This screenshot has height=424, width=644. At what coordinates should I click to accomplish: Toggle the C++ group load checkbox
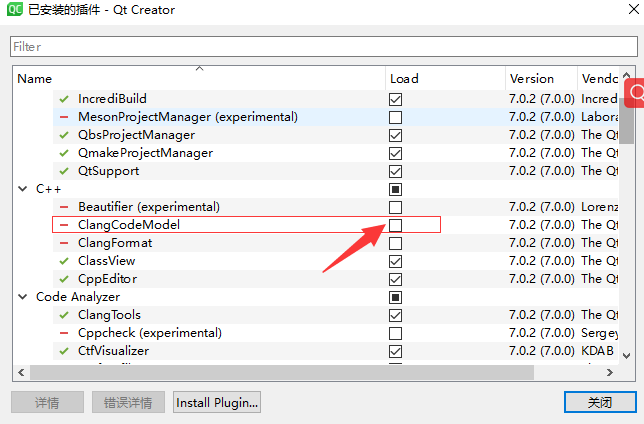pyautogui.click(x=396, y=189)
